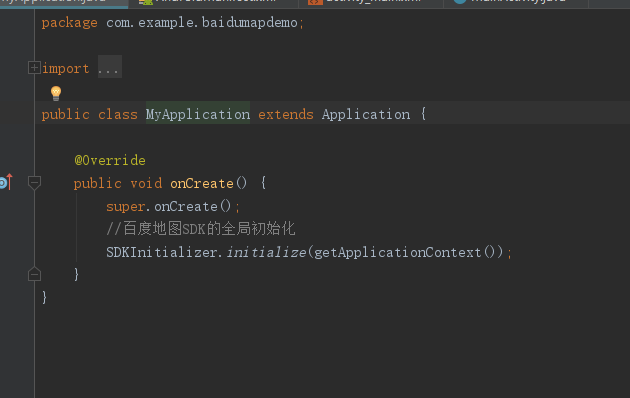The height and width of the screenshot is (398, 630).
Task: Click the extends keyword
Action: [x=286, y=114]
